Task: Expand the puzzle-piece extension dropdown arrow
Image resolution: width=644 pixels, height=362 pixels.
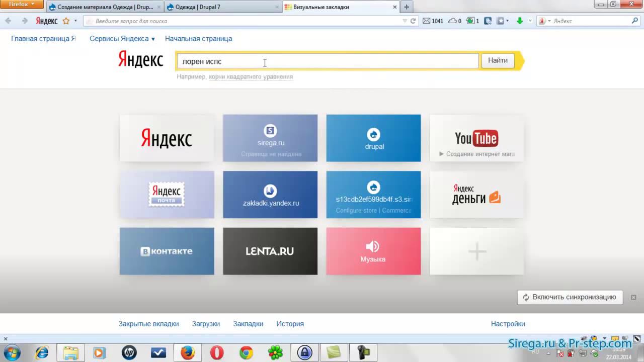Action: [507, 21]
